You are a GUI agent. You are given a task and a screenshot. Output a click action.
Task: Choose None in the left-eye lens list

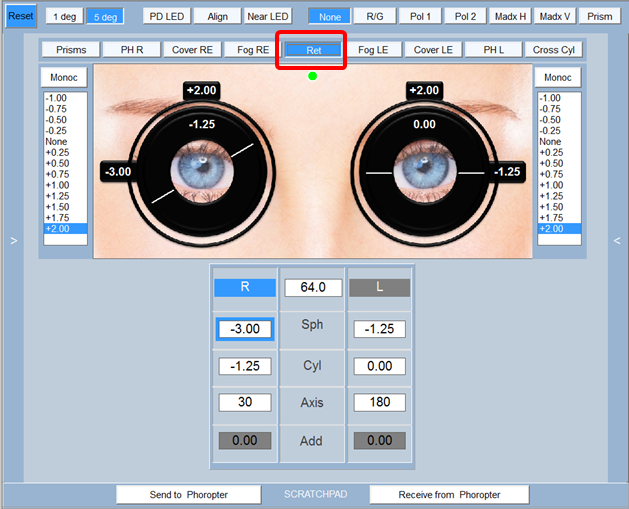[x=551, y=141]
